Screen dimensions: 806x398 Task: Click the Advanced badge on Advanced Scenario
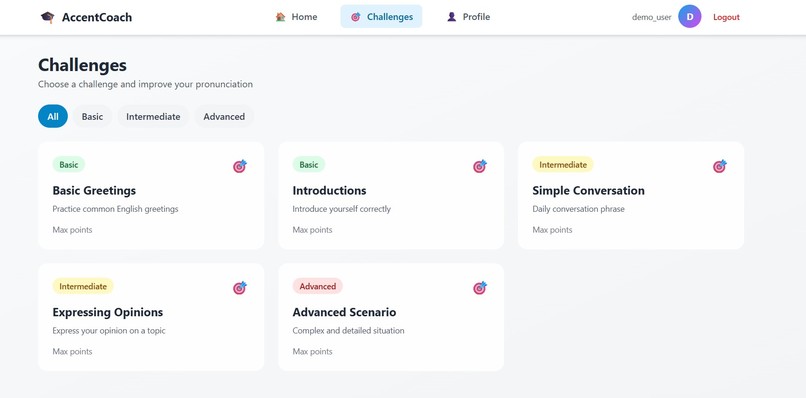(318, 286)
